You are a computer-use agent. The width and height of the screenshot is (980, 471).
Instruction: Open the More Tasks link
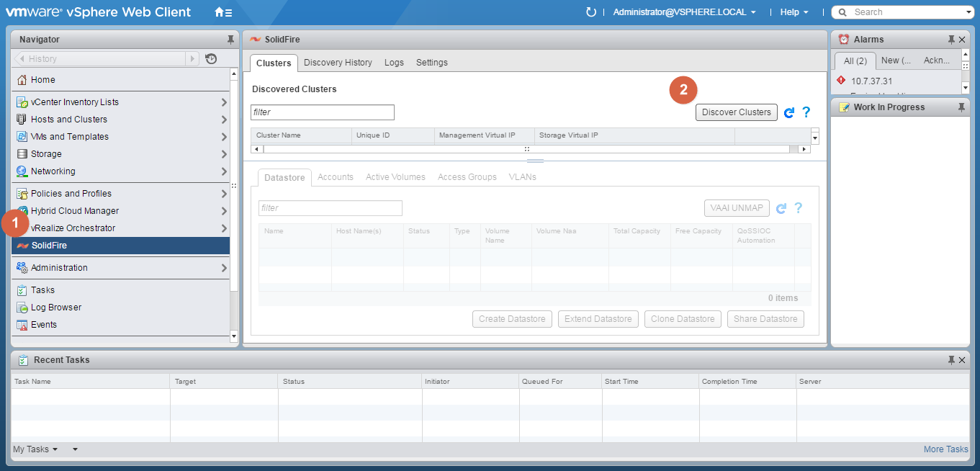point(945,449)
